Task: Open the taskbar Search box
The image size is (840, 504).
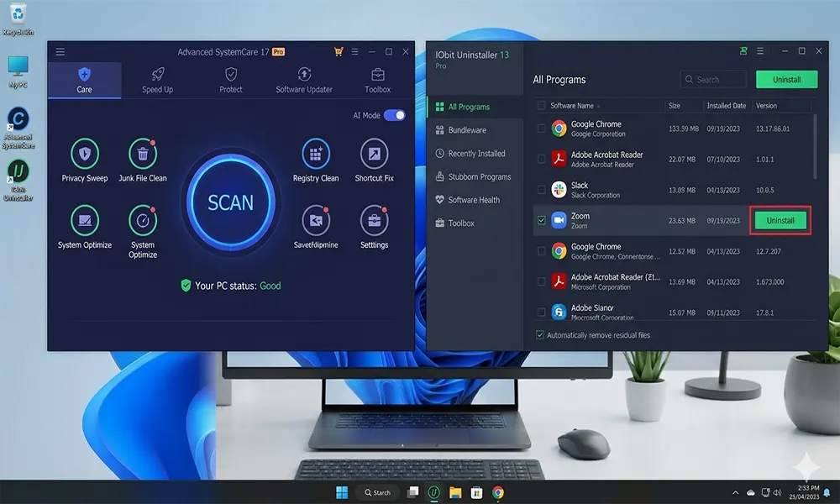Action: [377, 492]
